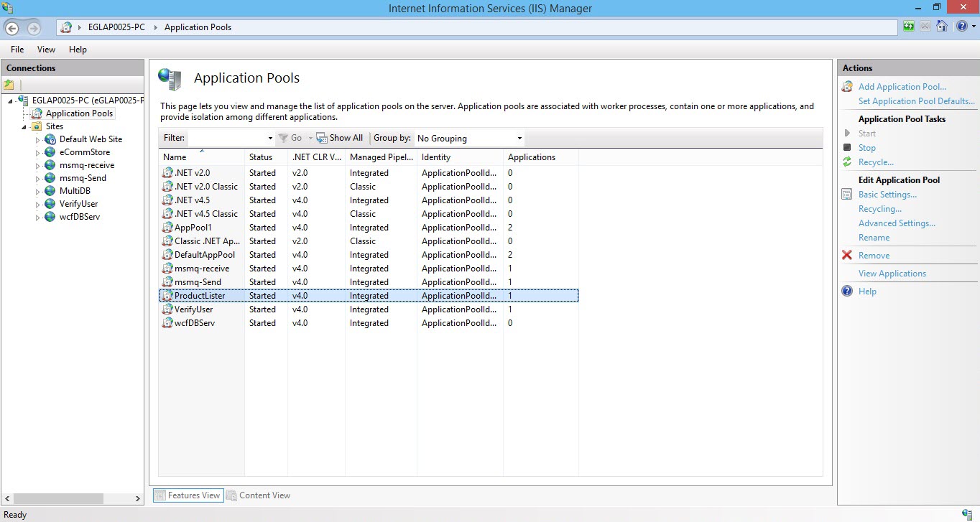Image resolution: width=980 pixels, height=522 pixels.
Task: Click the Rename action link
Action: [874, 238]
